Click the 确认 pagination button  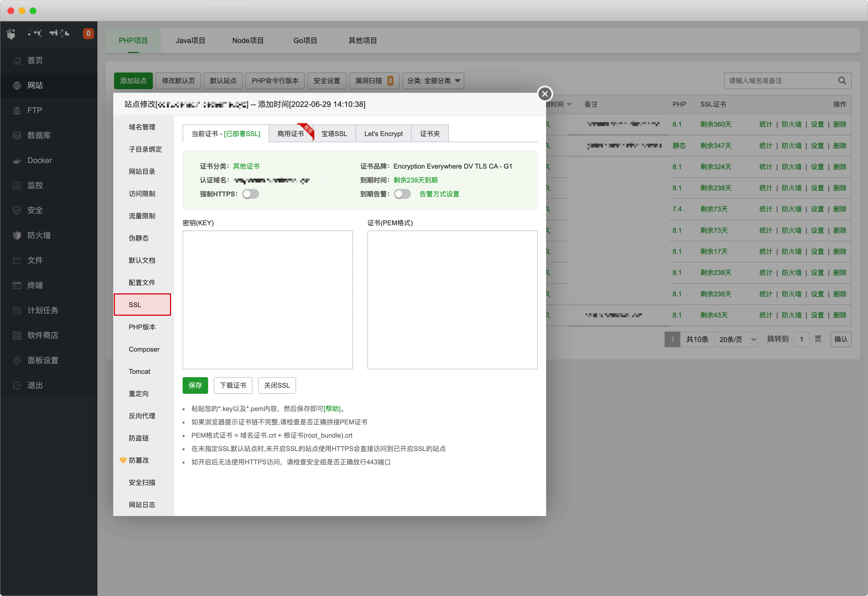click(841, 339)
